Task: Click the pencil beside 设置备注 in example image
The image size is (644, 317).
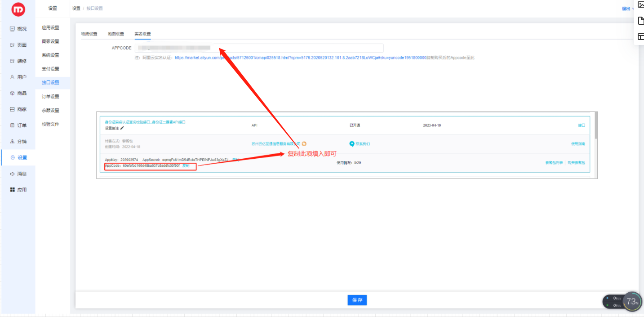Action: [122, 128]
